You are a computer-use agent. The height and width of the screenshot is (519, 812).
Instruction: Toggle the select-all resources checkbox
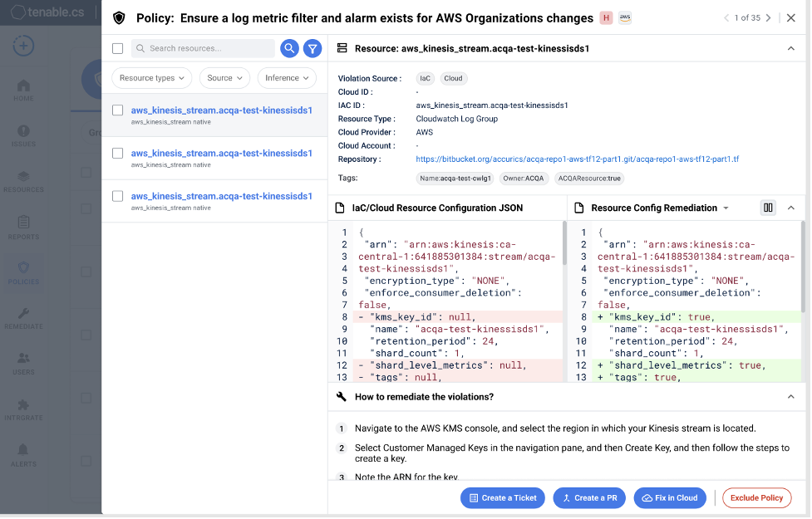point(117,49)
